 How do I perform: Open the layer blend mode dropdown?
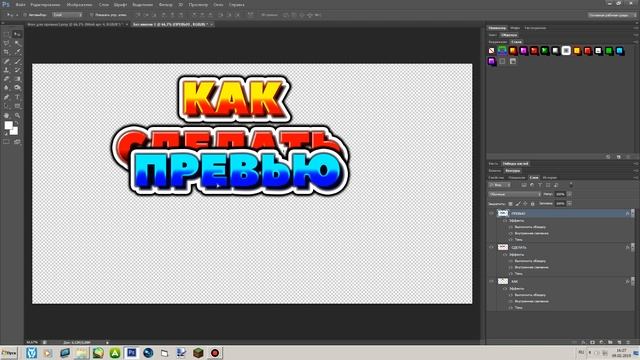514,194
